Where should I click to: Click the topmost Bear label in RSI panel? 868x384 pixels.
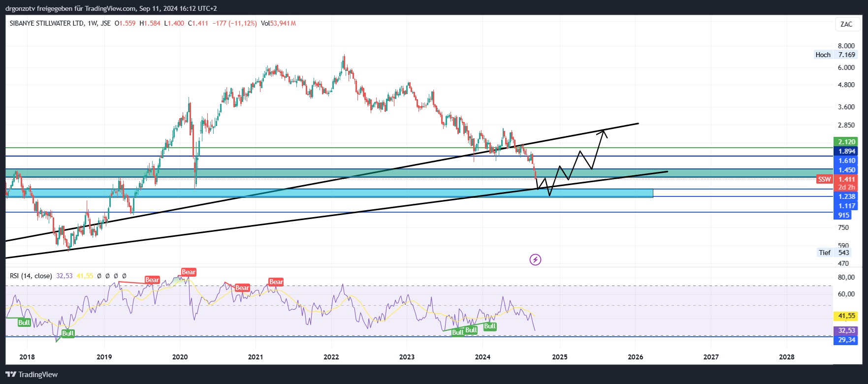pyautogui.click(x=189, y=272)
